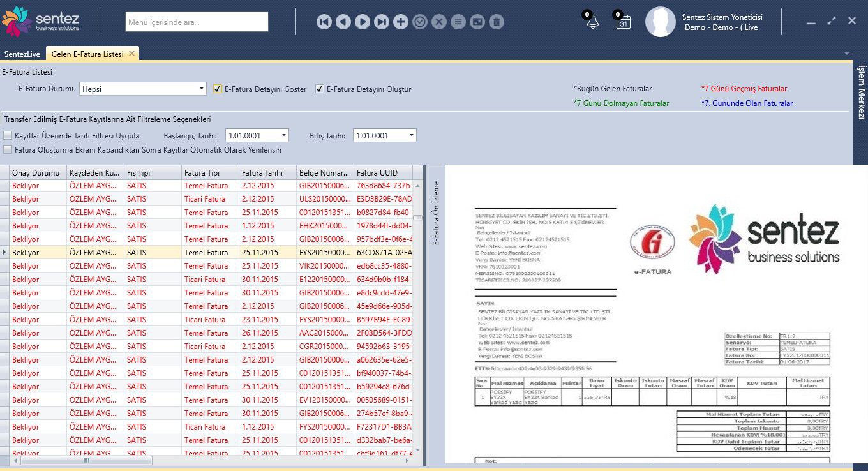This screenshot has width=868, height=471.
Task: Click grid scroll-down arrow
Action: [x=417, y=450]
